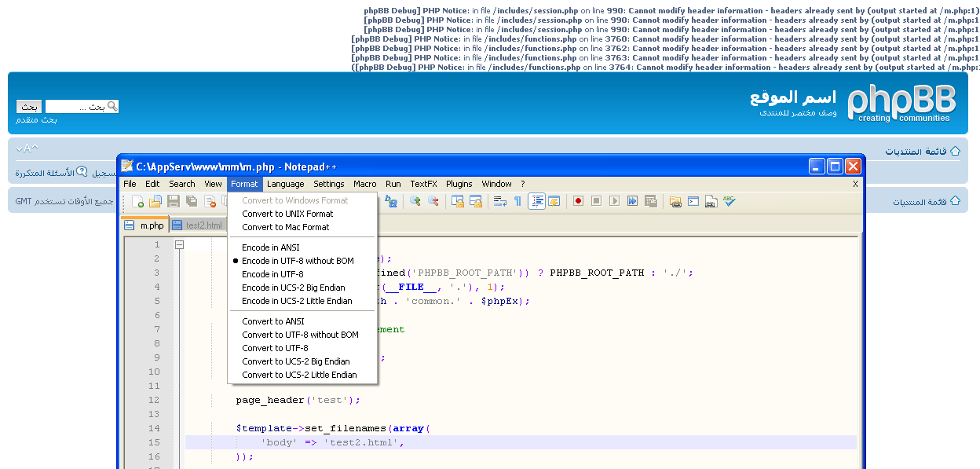Toggle Show All Characters pilcrow icon

[517, 202]
